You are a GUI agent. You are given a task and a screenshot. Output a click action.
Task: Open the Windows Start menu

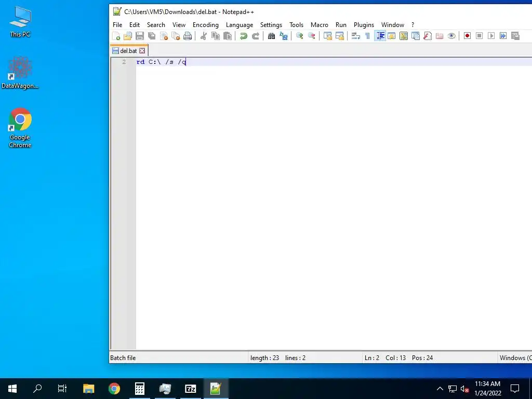pyautogui.click(x=12, y=389)
